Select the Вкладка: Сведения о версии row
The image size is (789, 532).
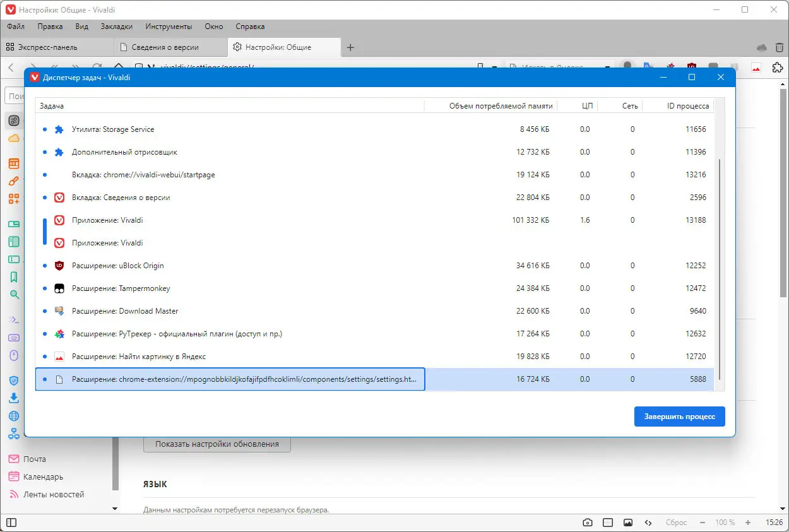pos(375,198)
